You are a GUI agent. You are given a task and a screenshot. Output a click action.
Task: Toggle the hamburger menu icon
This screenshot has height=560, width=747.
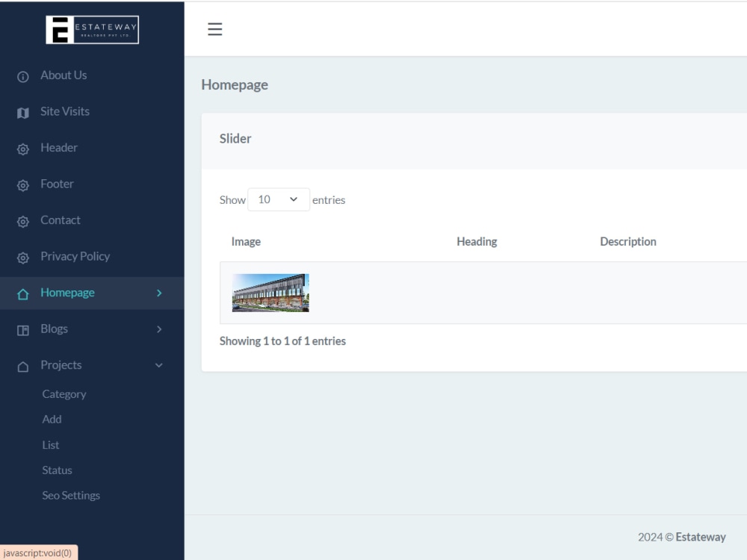[x=215, y=29]
